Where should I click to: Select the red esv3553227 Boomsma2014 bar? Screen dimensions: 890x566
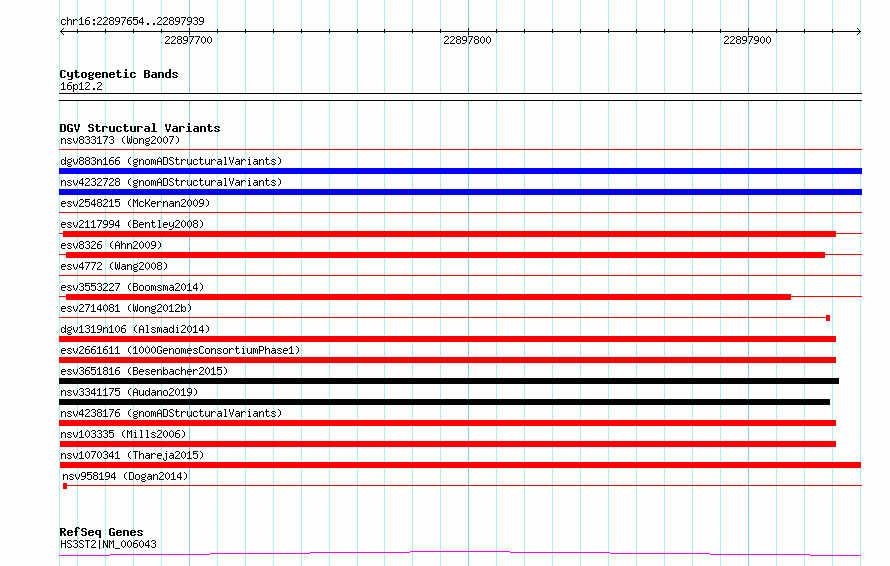click(428, 297)
